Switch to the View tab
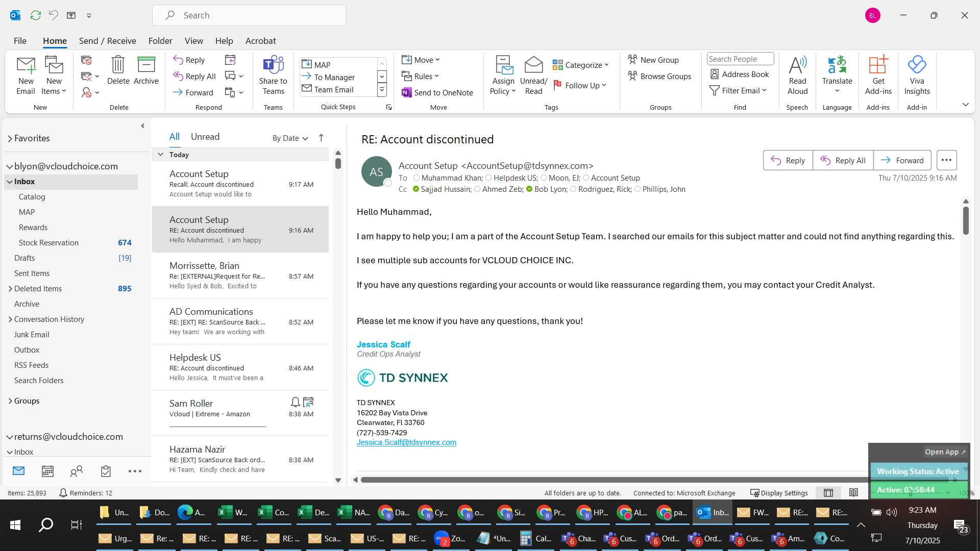Image resolution: width=980 pixels, height=551 pixels. tap(193, 41)
